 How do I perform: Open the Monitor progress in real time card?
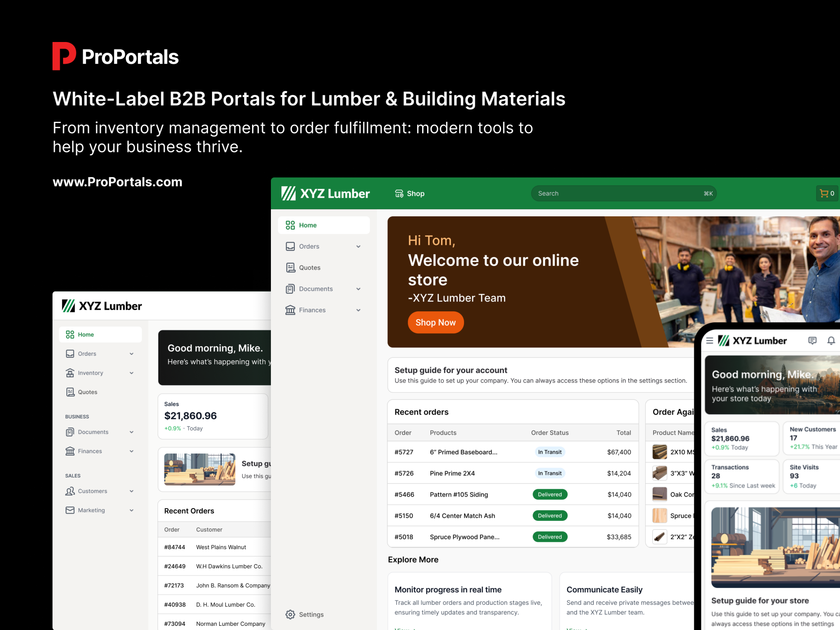pos(470,601)
